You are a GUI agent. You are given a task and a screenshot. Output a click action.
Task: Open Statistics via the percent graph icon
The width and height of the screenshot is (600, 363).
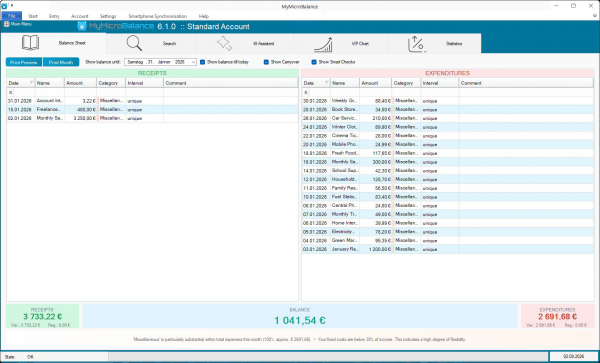pyautogui.click(x=417, y=44)
